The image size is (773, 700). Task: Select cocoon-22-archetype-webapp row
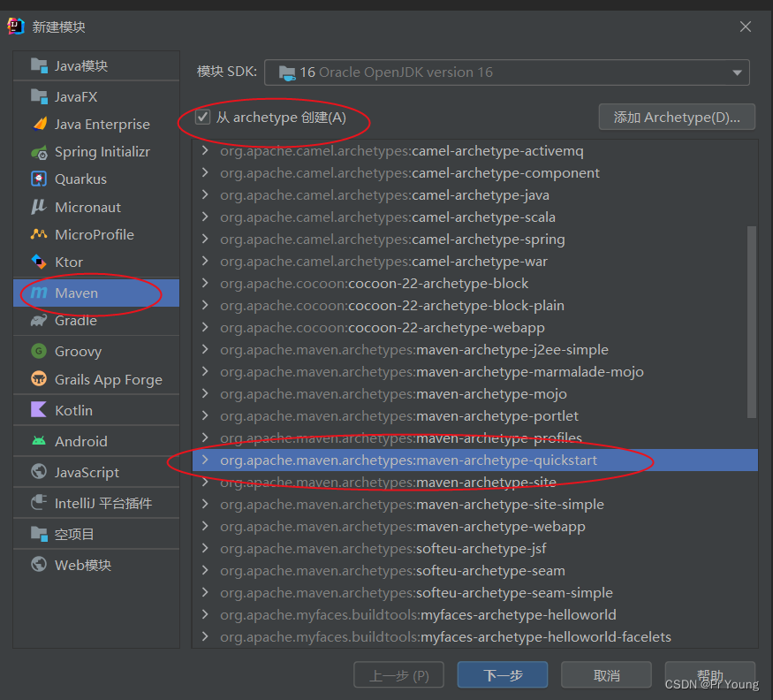click(474, 328)
